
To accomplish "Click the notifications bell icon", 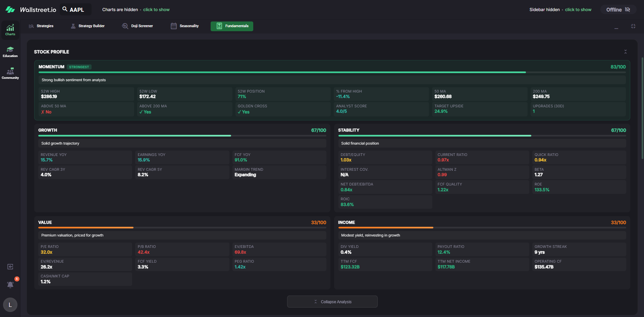I will click(10, 285).
